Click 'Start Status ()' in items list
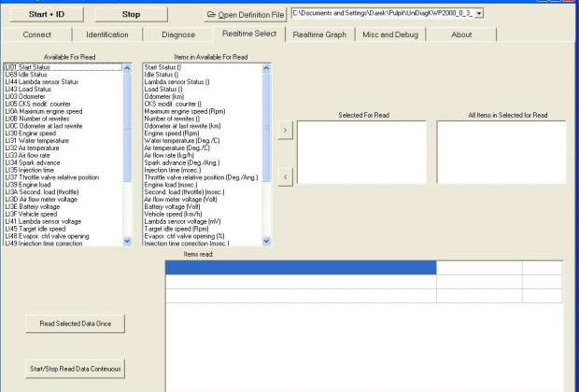The image size is (579, 392). (203, 67)
